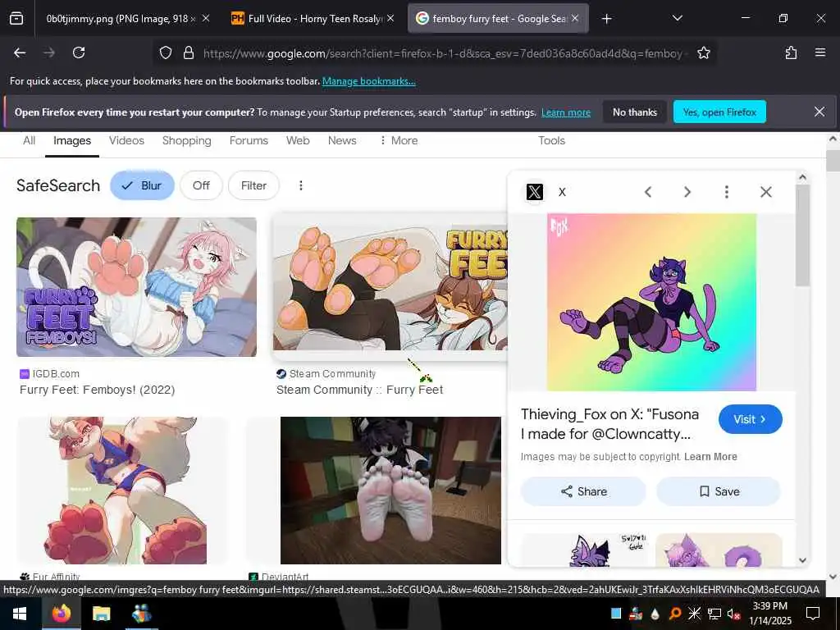
Task: Open the copyright Learn More link
Action: pos(710,457)
